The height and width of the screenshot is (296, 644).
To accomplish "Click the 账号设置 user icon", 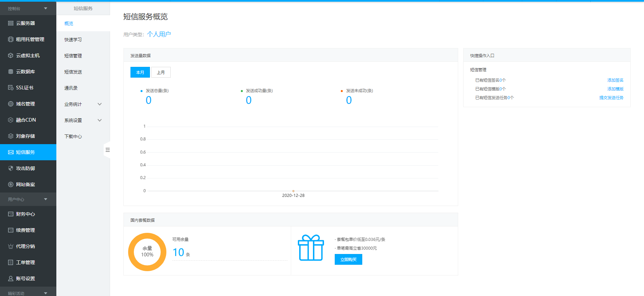I will point(11,279).
